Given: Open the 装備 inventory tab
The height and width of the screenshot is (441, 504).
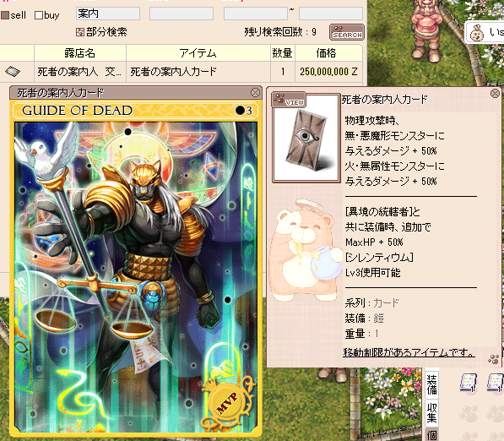Looking at the screenshot, I should pos(431,384).
